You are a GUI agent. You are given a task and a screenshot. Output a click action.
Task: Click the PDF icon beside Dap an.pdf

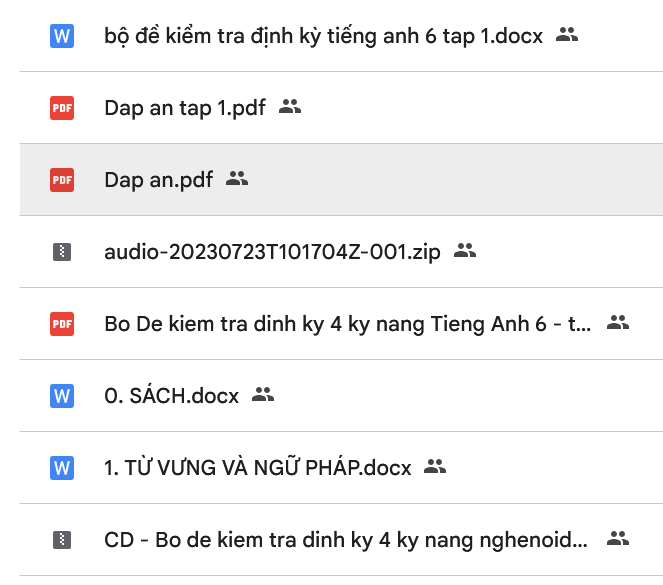point(62,180)
